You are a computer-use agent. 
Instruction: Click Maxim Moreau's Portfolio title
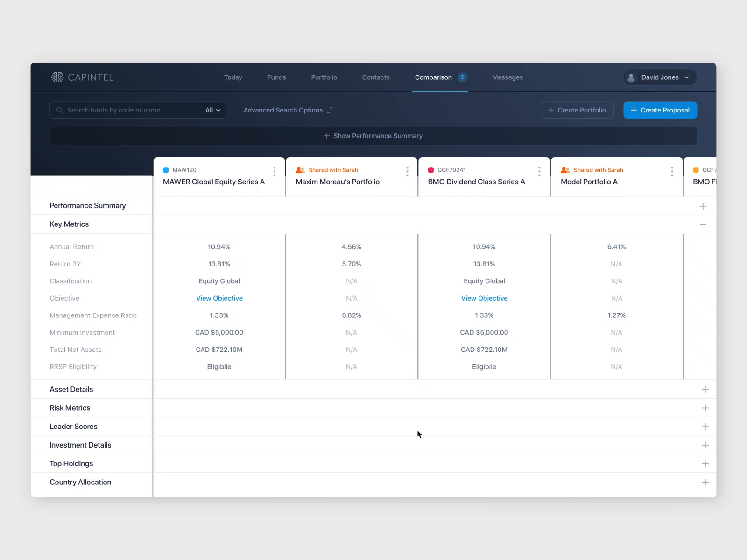pos(338,182)
